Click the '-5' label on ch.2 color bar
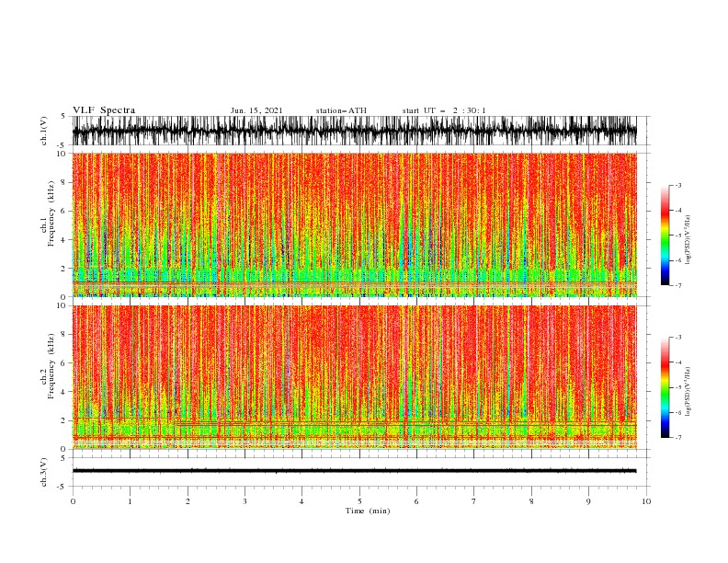728x563 pixels. tap(678, 387)
